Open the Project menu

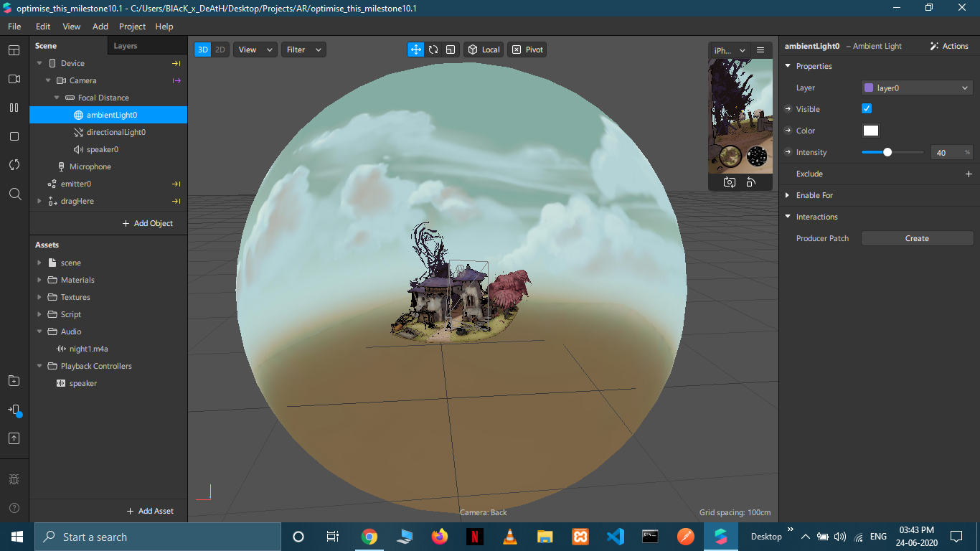[132, 27]
